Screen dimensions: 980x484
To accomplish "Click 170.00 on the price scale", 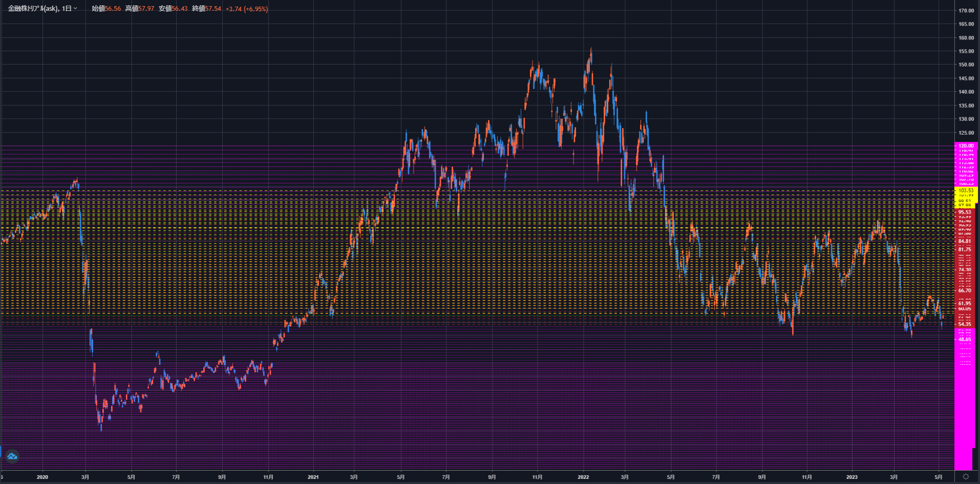I will point(966,11).
